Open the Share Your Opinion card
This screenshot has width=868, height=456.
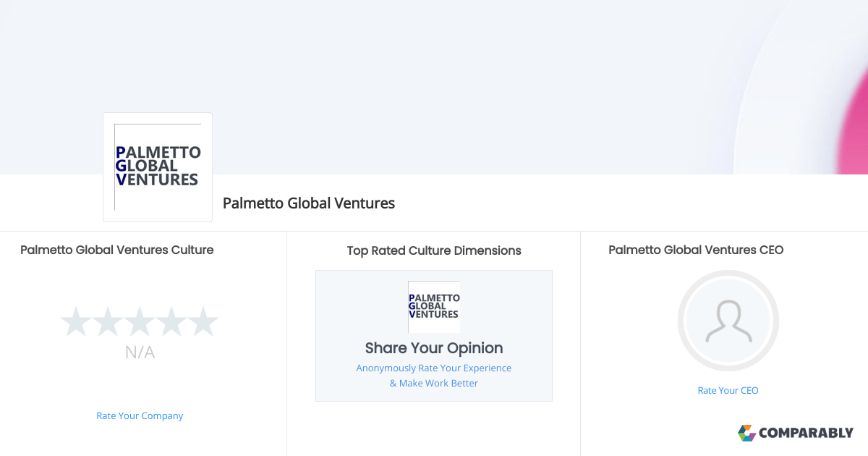434,335
